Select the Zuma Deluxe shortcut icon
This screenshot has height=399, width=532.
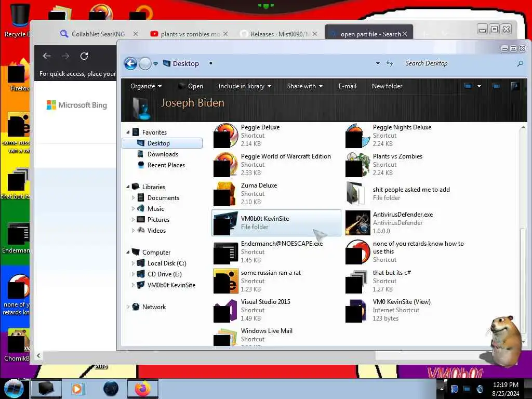coord(225,194)
